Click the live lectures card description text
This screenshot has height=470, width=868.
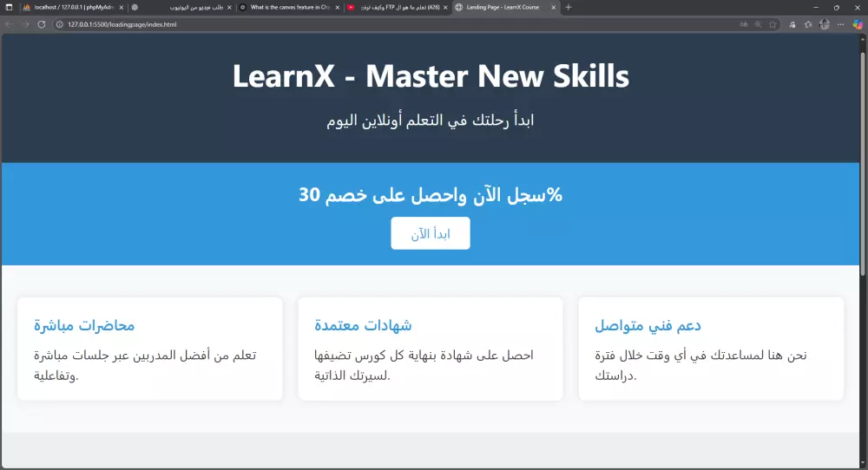[x=145, y=365]
